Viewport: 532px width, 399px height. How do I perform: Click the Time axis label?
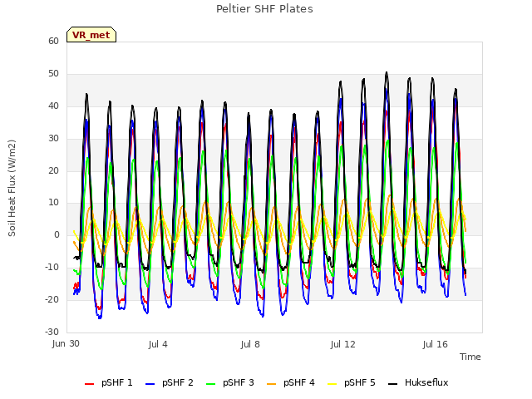[470, 357]
